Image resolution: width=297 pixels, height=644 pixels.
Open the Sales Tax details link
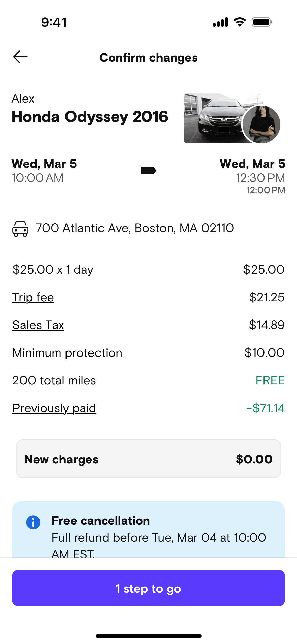tap(38, 325)
